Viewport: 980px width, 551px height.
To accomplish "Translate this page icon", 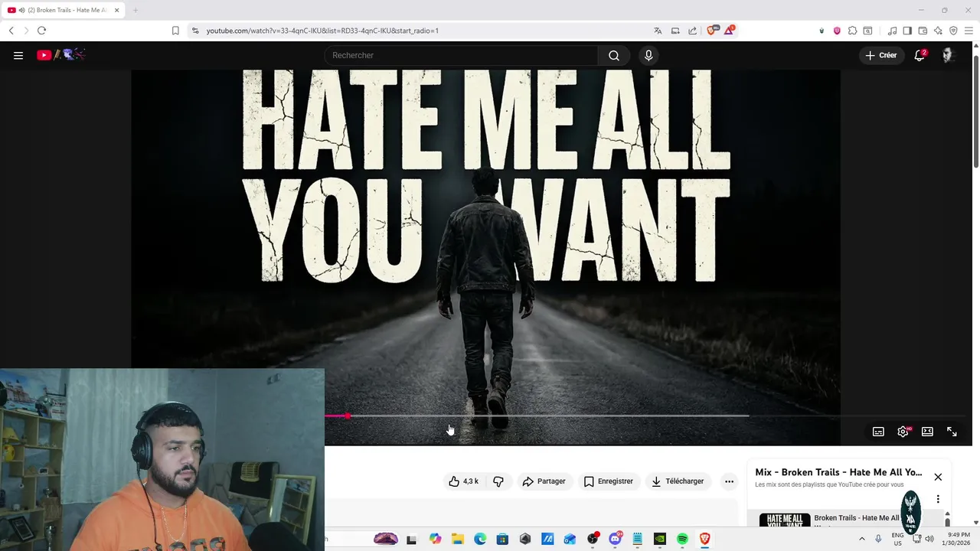I will [658, 31].
